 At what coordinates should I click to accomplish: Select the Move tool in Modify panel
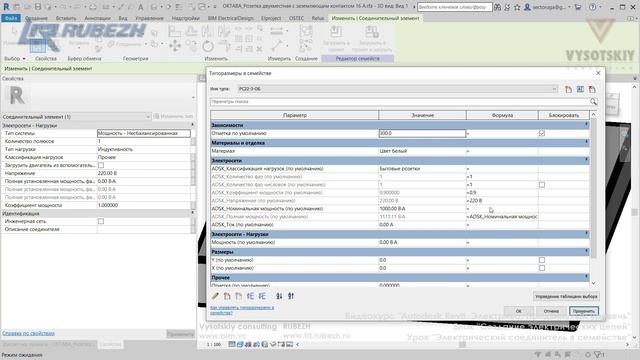[x=175, y=46]
